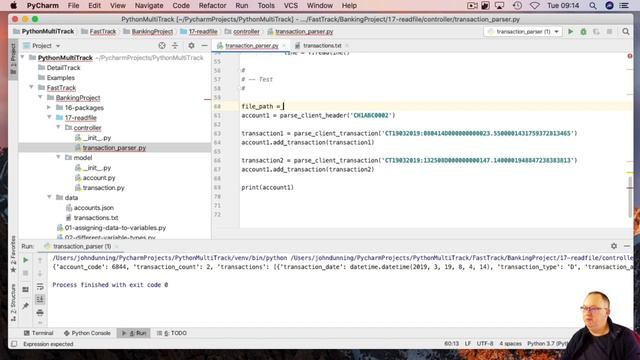The height and width of the screenshot is (360, 640).
Task: Open Search Everywhere magnifier in toolbar
Action: tap(626, 32)
